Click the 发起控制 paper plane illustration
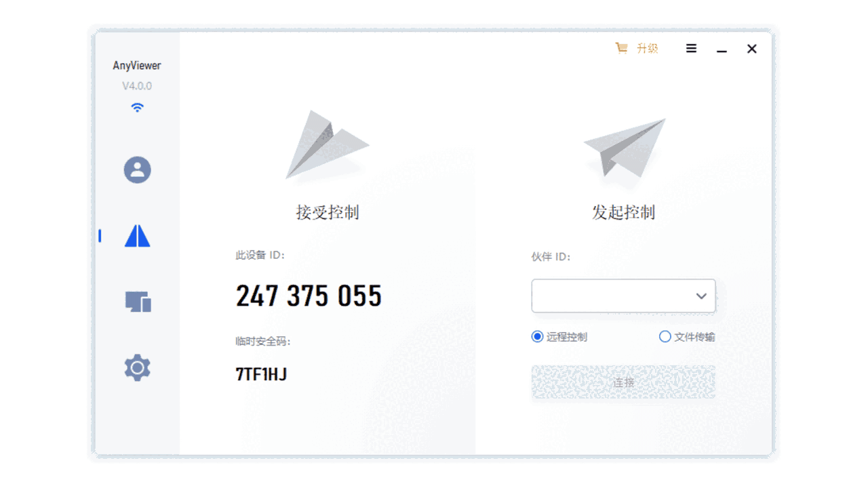 624,148
